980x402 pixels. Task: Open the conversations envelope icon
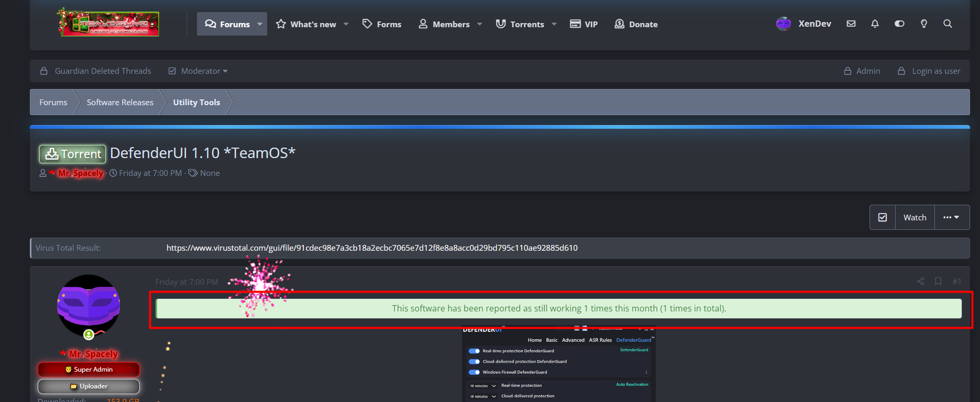[851, 24]
